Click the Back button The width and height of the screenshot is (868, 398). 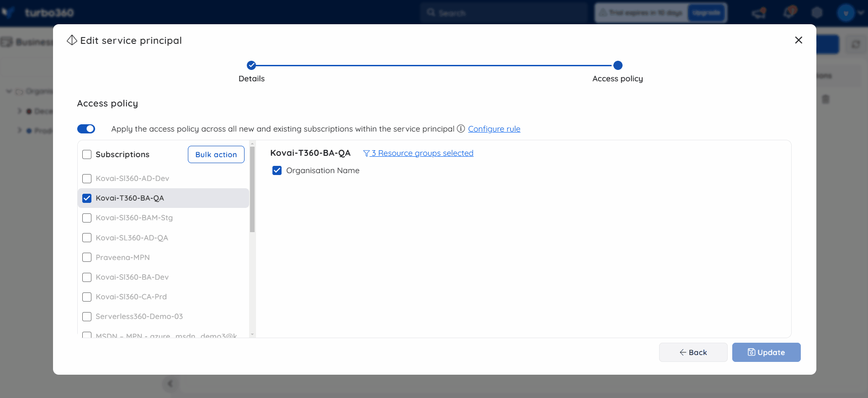[693, 352]
